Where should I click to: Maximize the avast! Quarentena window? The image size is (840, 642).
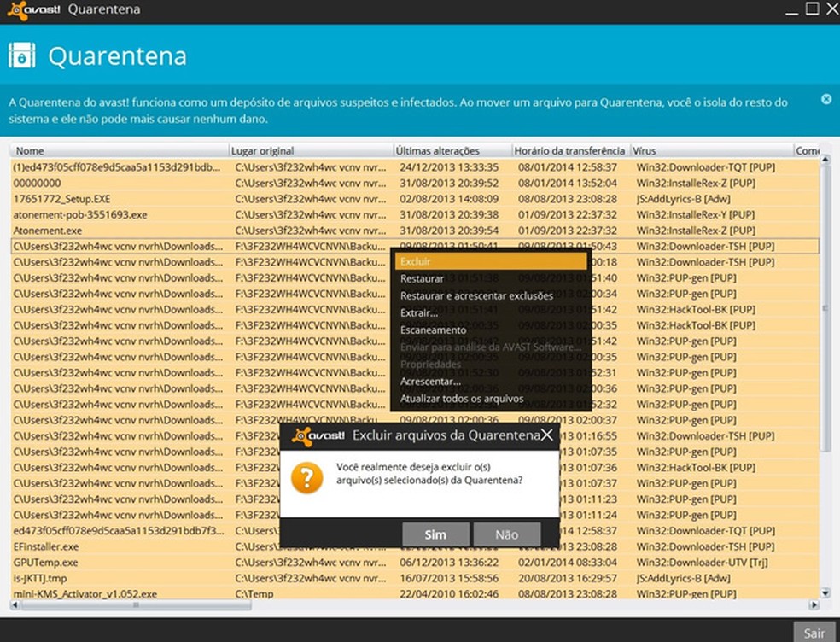(812, 9)
